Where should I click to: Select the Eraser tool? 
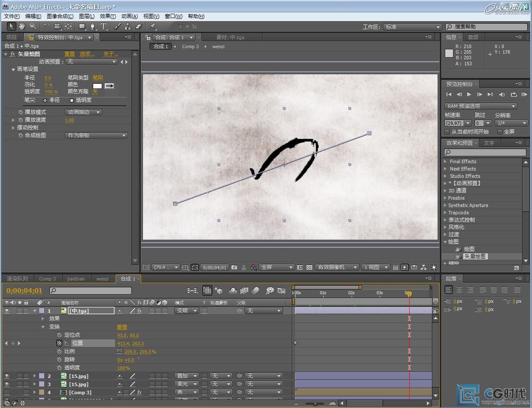pos(138,27)
